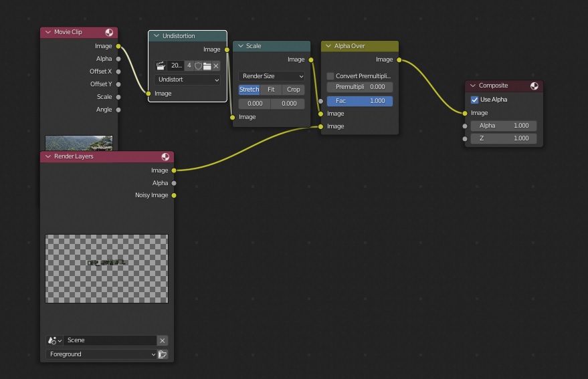The width and height of the screenshot is (588, 379).
Task: Click the Angle output socket
Action: click(x=118, y=110)
